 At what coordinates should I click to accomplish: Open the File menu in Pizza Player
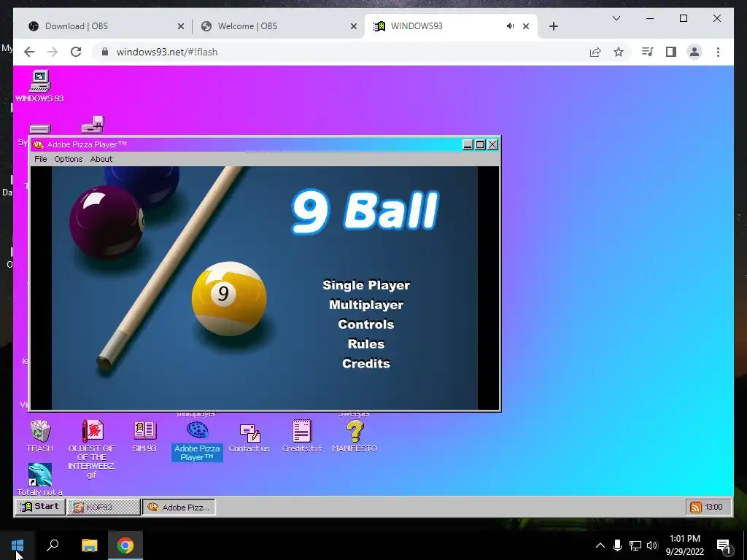(x=41, y=159)
